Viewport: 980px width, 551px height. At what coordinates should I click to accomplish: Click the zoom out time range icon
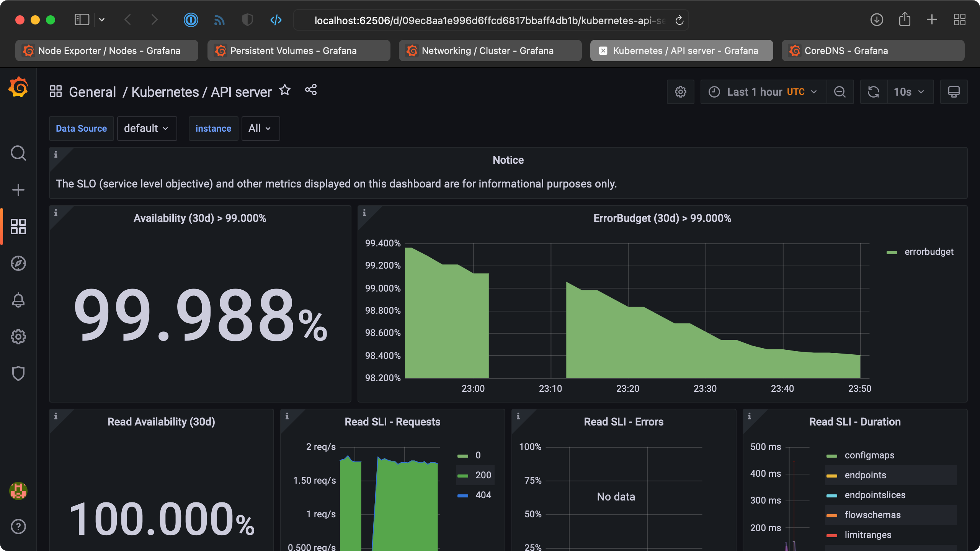click(840, 92)
